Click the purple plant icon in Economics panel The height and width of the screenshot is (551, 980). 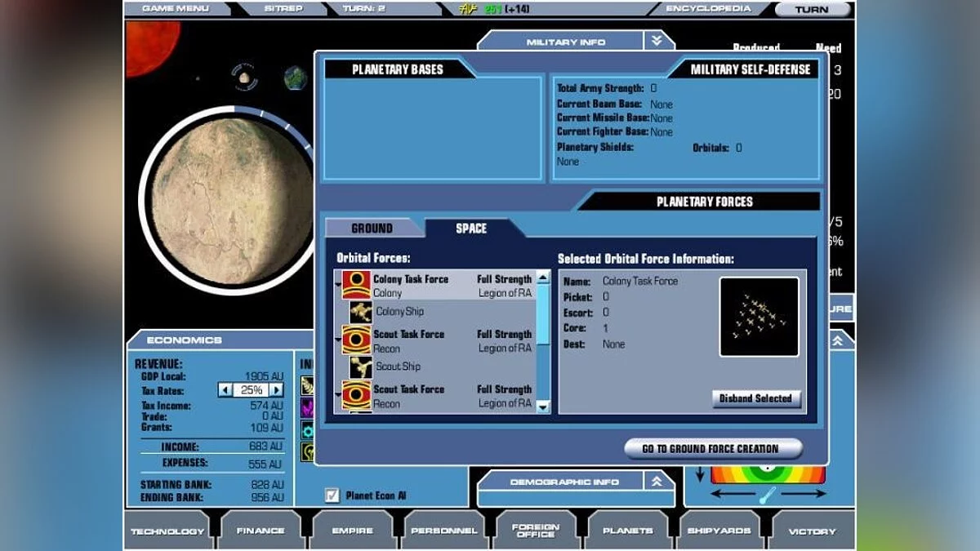[x=307, y=407]
